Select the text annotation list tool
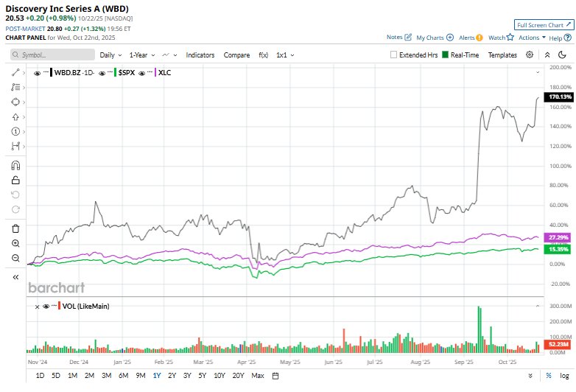The width and height of the screenshot is (576, 392). click(x=15, y=87)
